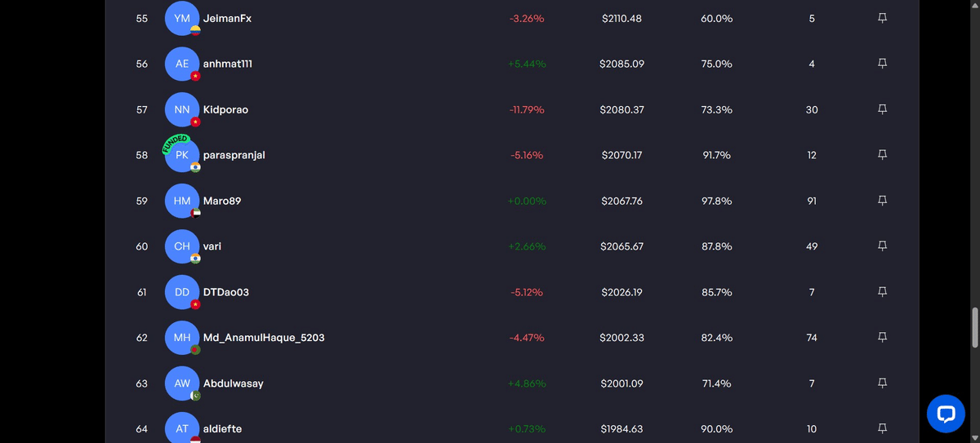This screenshot has width=980, height=443.
Task: Pin JeimanFx row with the pin icon
Action: click(x=882, y=18)
